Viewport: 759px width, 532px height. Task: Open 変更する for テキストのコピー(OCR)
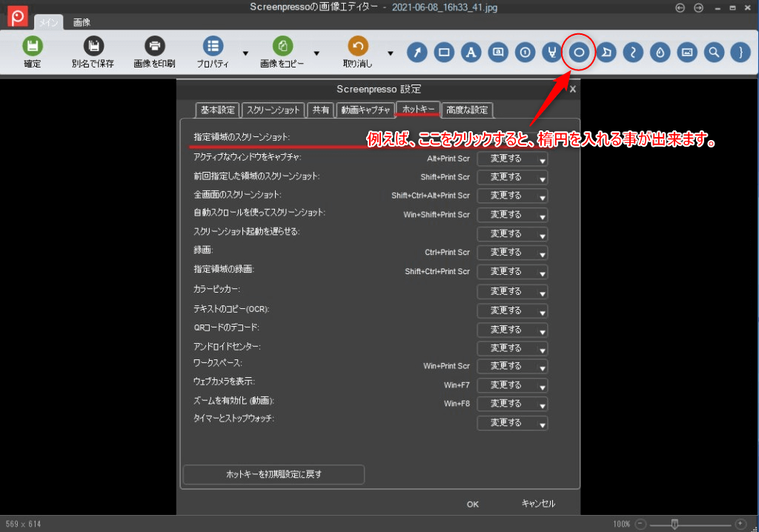pos(512,310)
